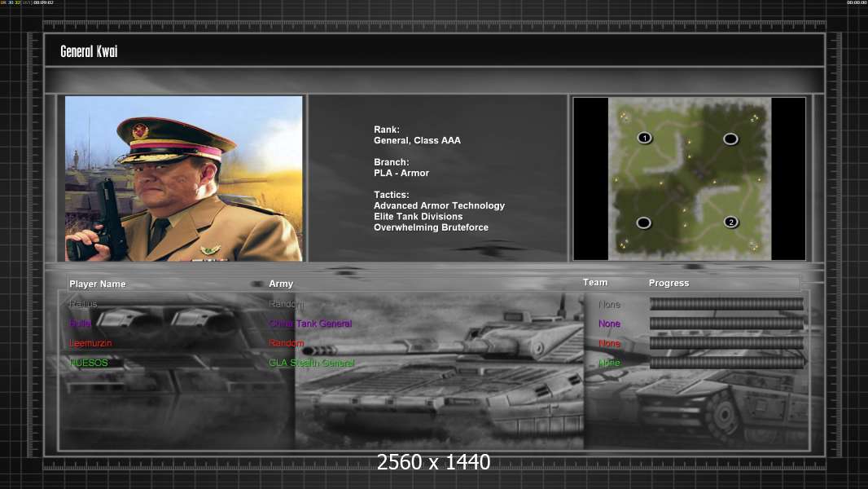
Task: Click the 'Random' army in Leemurzin's row
Action: 286,343
